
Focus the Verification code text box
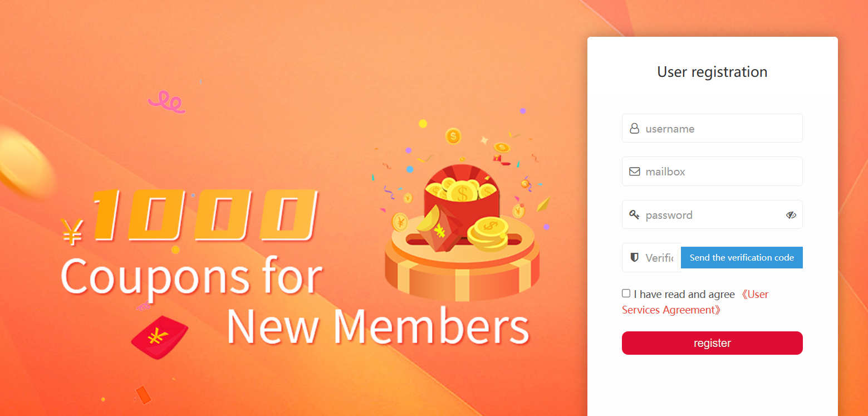[x=651, y=258]
